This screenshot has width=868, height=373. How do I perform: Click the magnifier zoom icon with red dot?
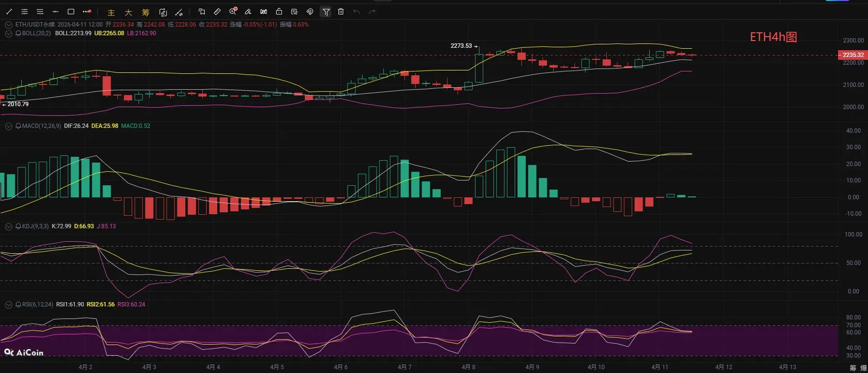click(233, 11)
